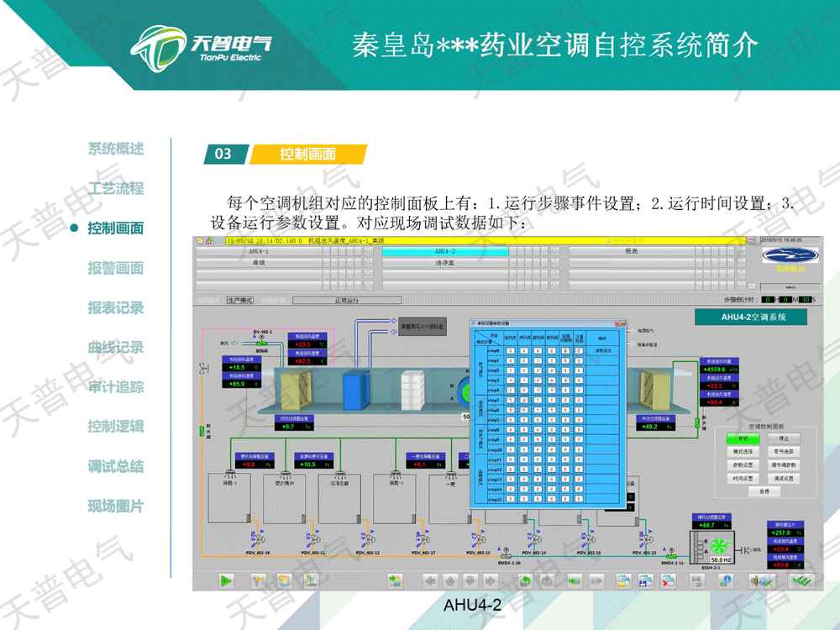Click the left navigation arrow in bottom toolbar
Screen dimensions: 840x630
click(431, 580)
